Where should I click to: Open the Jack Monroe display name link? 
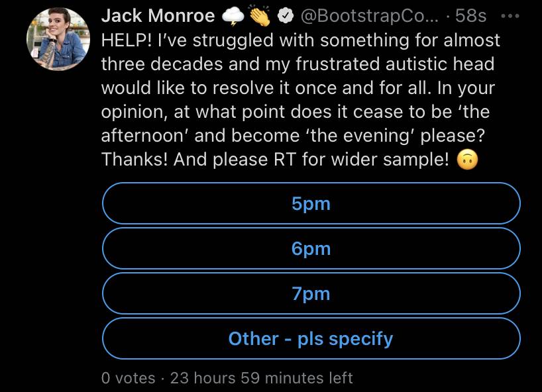[x=158, y=16]
